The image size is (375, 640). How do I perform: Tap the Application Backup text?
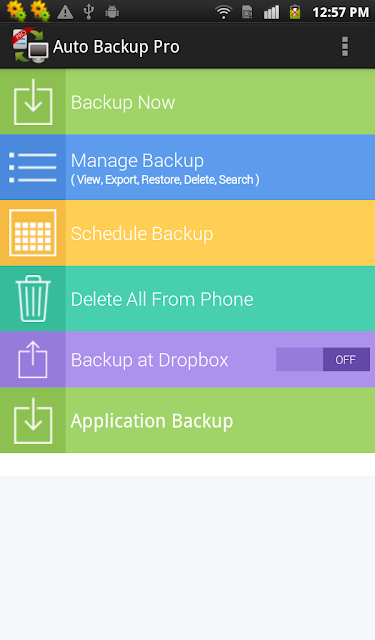(x=152, y=421)
